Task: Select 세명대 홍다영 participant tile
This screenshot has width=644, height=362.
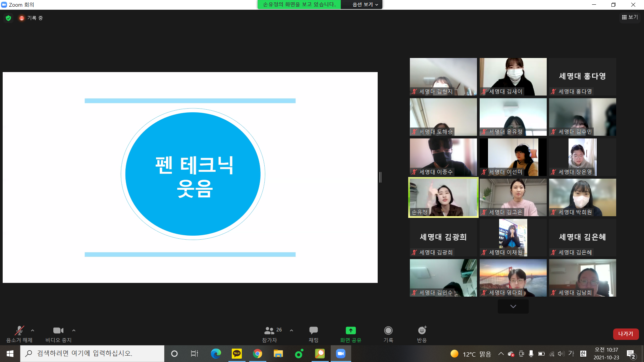Action: pyautogui.click(x=583, y=77)
